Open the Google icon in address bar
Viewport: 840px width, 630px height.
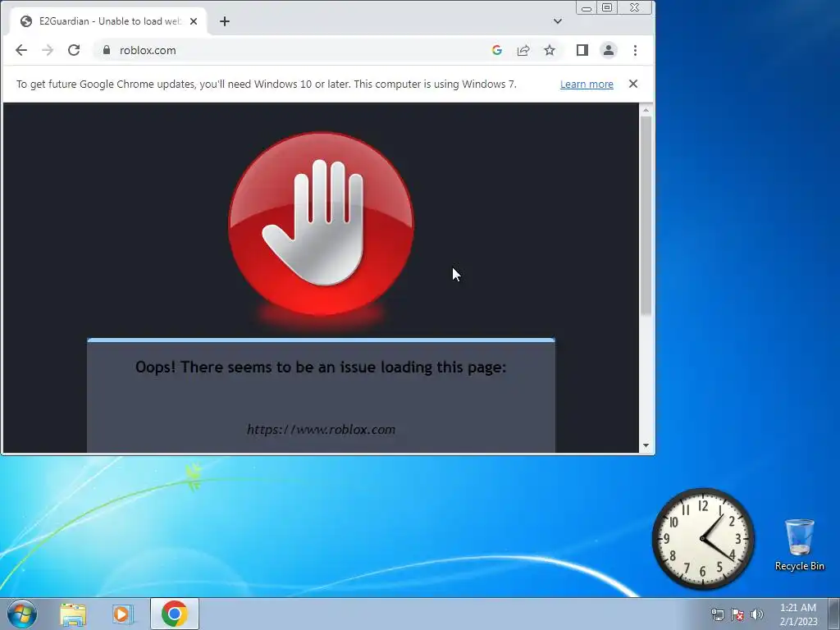click(496, 50)
